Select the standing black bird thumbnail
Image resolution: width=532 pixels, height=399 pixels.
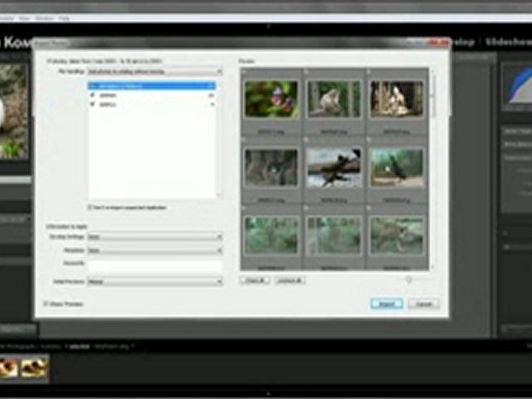(x=397, y=167)
